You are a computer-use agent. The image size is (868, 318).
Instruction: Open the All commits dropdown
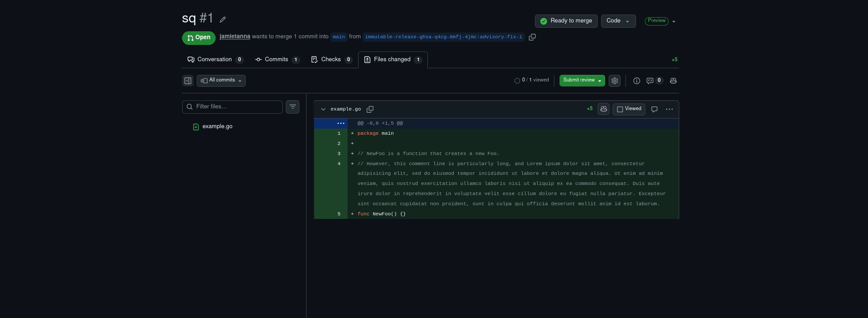coord(221,81)
